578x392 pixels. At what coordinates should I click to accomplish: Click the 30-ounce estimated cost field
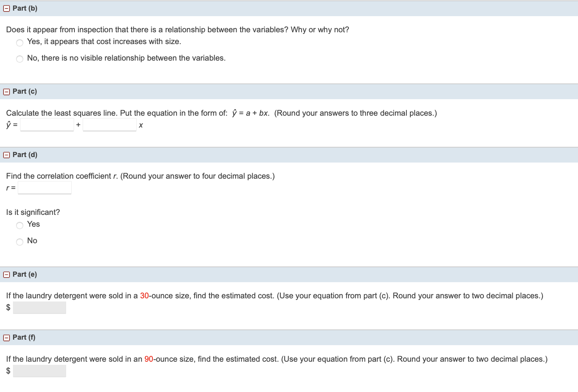tap(39, 307)
